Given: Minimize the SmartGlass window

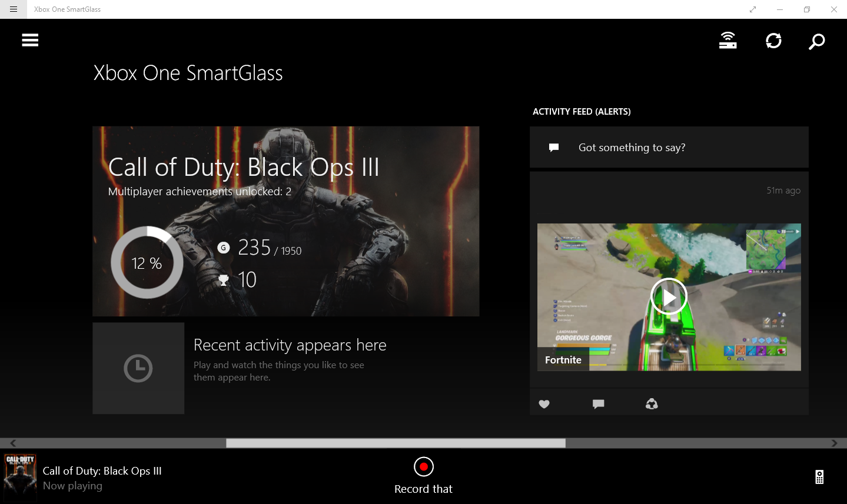Looking at the screenshot, I should (779, 9).
